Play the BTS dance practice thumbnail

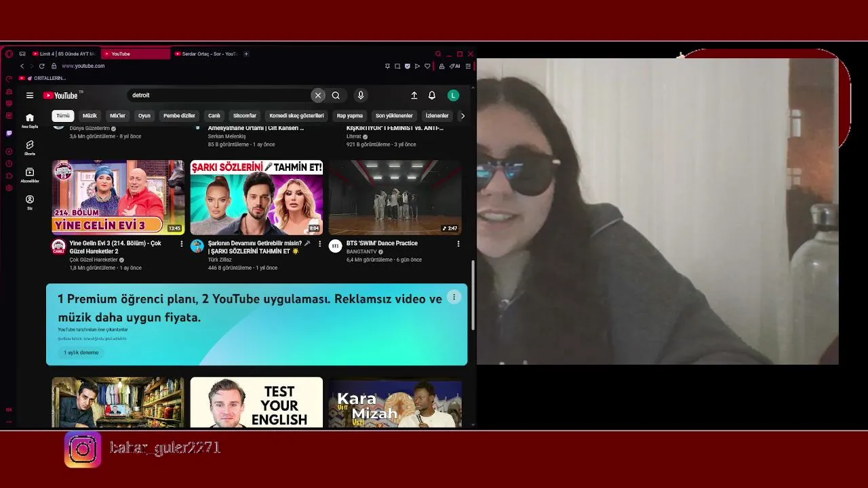(x=395, y=197)
